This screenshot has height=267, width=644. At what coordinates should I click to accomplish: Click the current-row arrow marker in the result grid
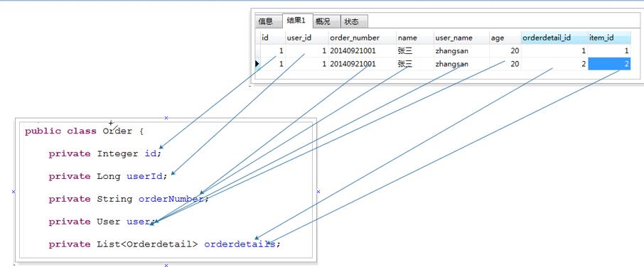point(257,64)
